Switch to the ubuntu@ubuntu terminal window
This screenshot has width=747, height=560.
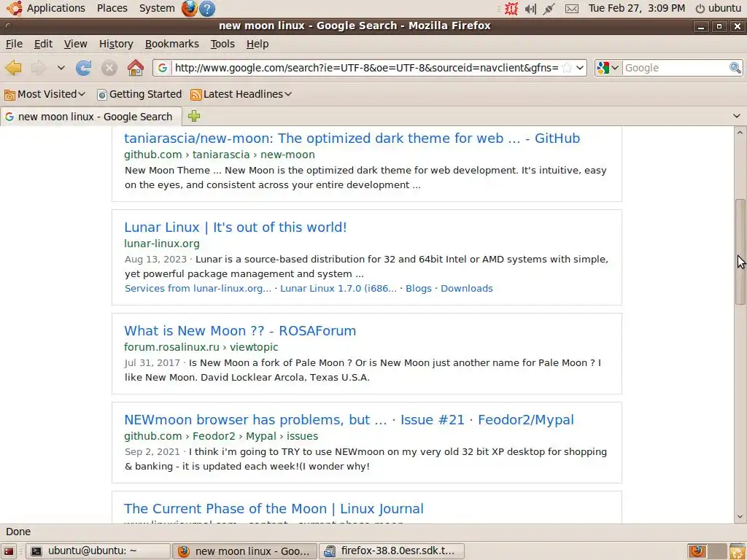98,551
